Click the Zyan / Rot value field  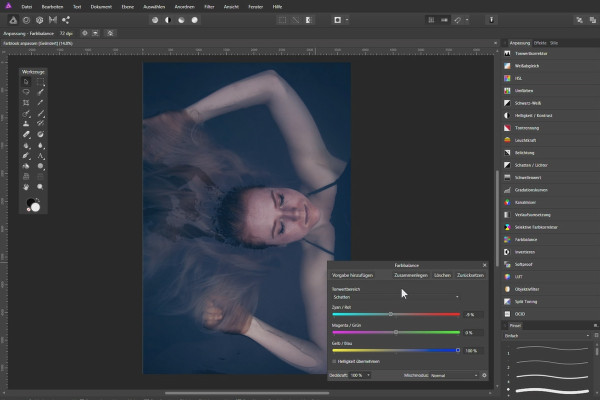[473, 315]
